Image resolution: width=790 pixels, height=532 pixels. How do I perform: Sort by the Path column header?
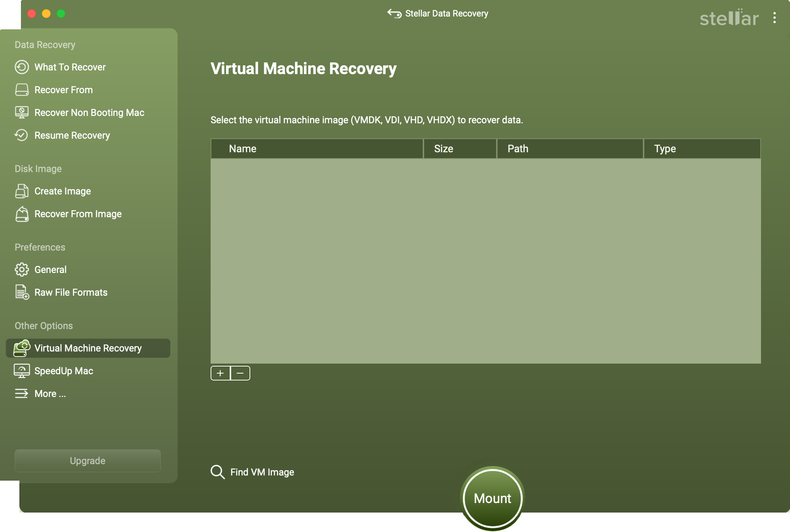point(570,149)
